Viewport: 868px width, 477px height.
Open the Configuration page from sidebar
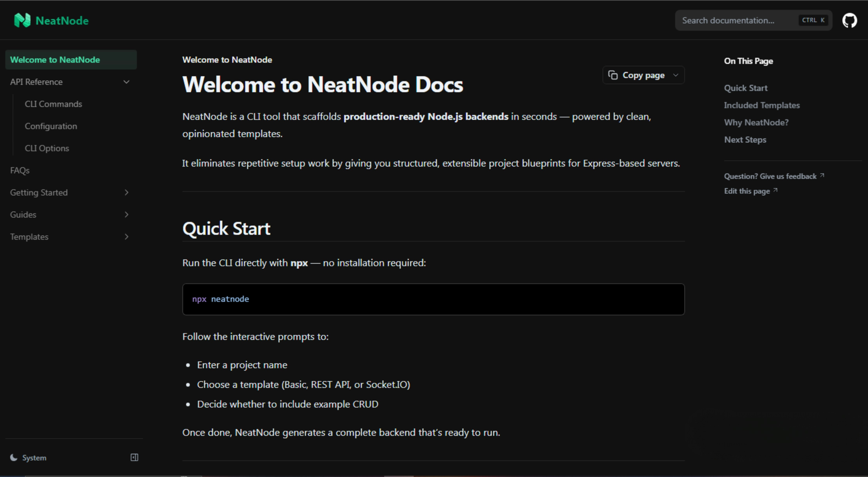(51, 126)
